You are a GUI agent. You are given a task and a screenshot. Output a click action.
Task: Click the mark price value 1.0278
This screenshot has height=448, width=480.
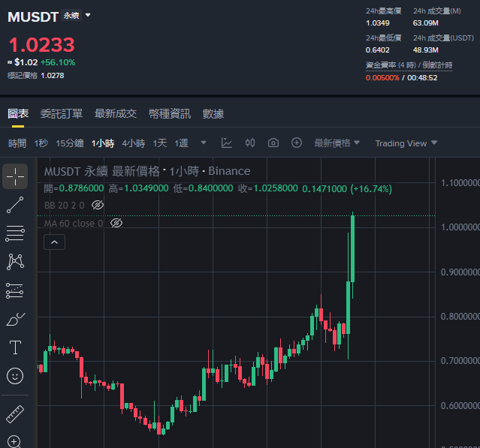[53, 76]
